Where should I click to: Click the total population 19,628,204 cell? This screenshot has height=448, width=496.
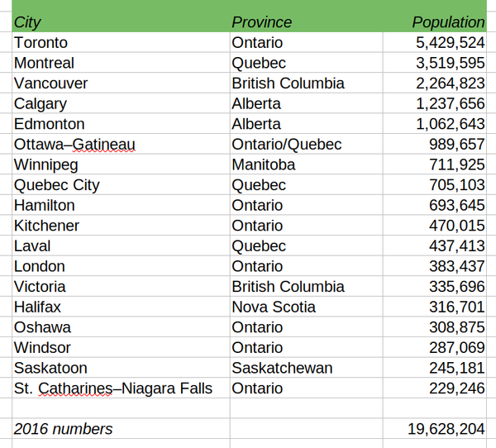435,429
